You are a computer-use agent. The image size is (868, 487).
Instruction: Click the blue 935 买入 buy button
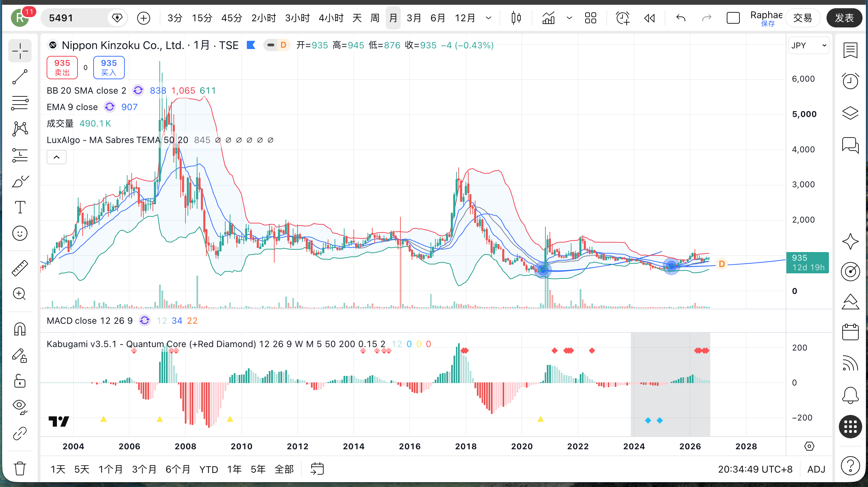[x=109, y=67]
